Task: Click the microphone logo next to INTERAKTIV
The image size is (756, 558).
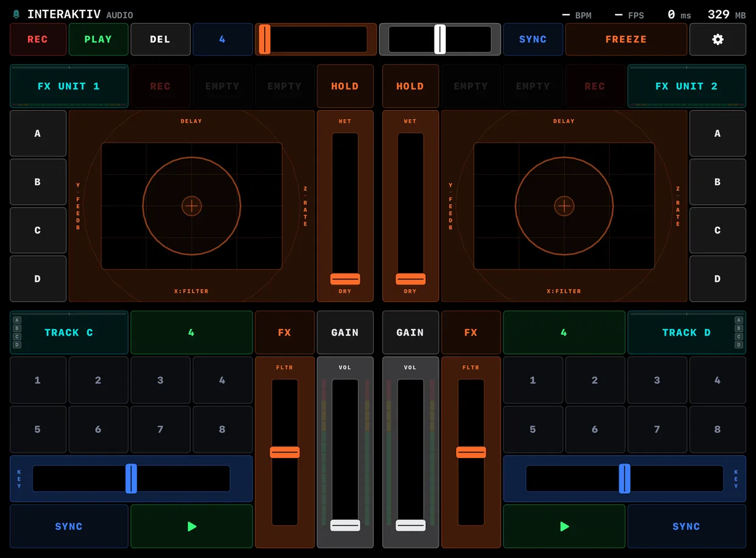Action: pos(16,15)
